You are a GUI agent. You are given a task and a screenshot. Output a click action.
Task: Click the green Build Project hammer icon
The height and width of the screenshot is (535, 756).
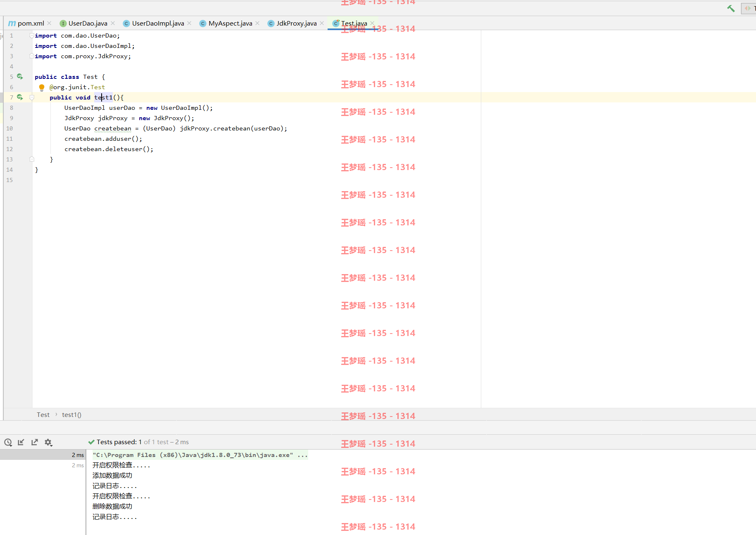(x=731, y=8)
